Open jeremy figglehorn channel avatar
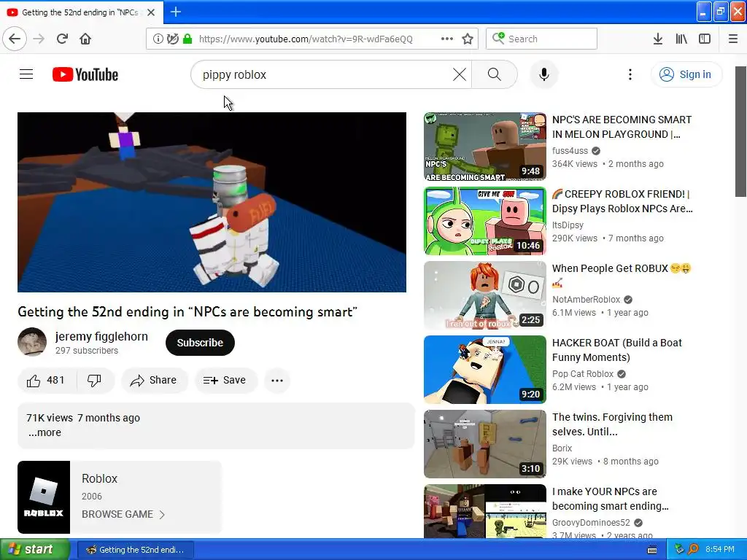 [x=32, y=341]
